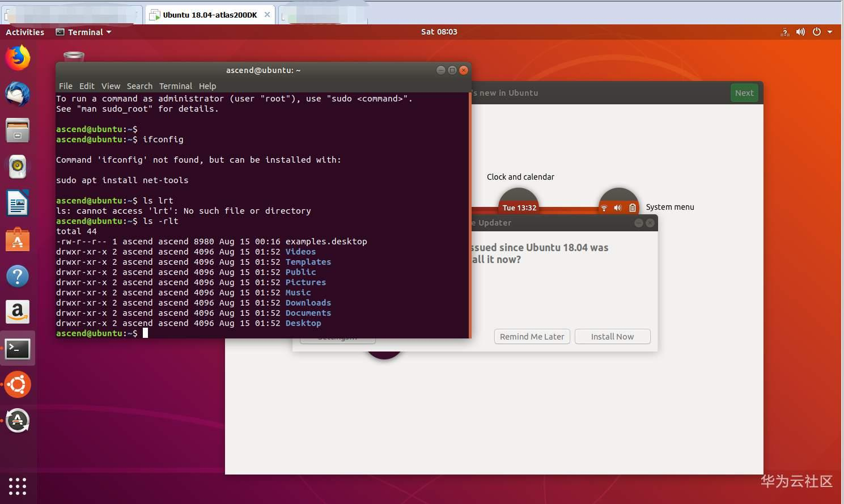The width and height of the screenshot is (844, 504).
Task: Open the Terminal menu in menubar
Action: tap(176, 86)
